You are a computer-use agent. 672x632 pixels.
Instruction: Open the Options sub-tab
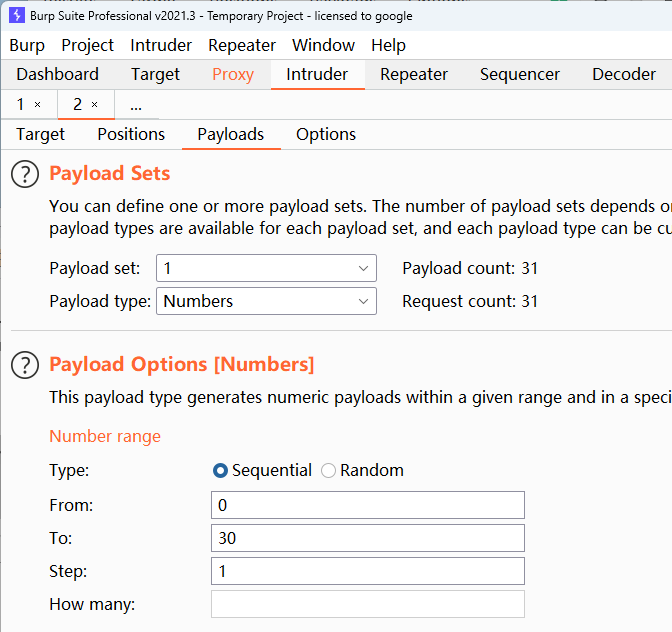click(326, 134)
